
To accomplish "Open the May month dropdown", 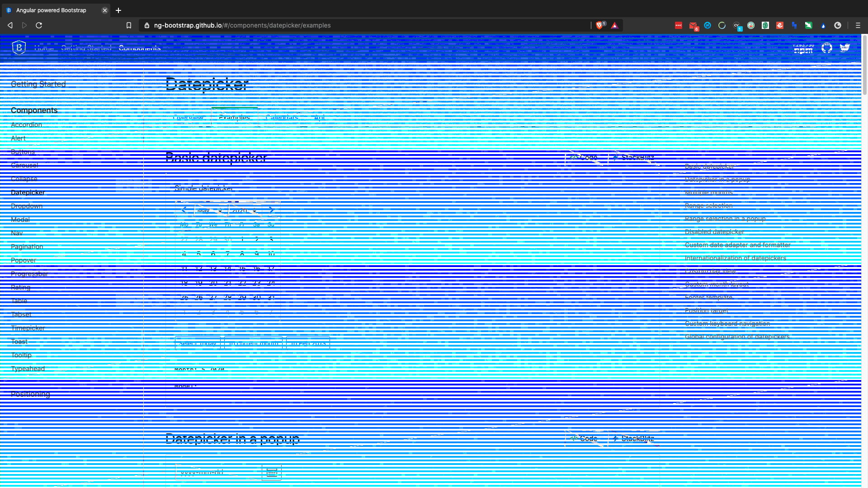I will (x=210, y=211).
